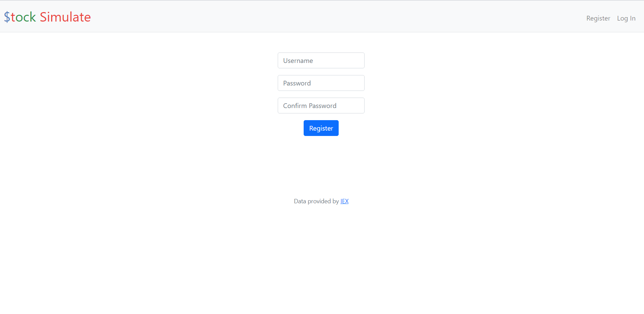Focus the Username field
Image resolution: width=644 pixels, height=314 pixels.
tap(321, 61)
